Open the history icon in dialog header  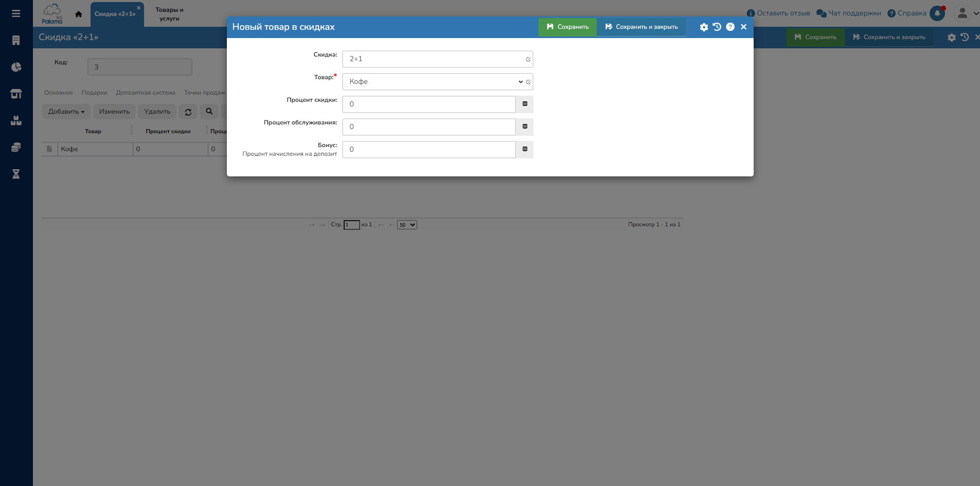click(x=717, y=27)
